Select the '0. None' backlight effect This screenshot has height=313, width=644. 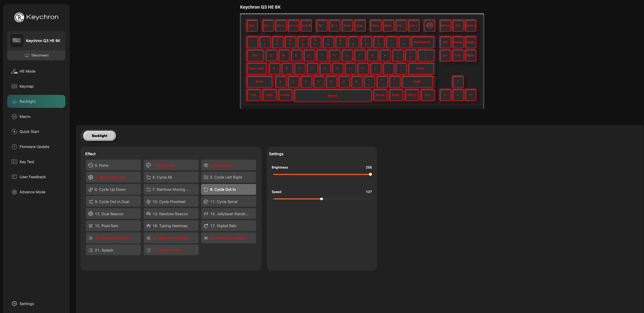pyautogui.click(x=113, y=165)
